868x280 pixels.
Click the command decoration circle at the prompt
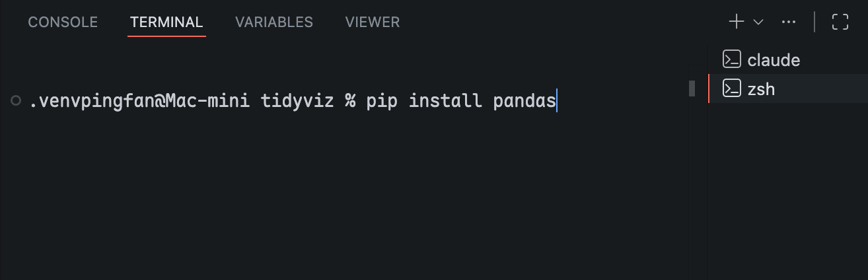pyautogui.click(x=15, y=101)
